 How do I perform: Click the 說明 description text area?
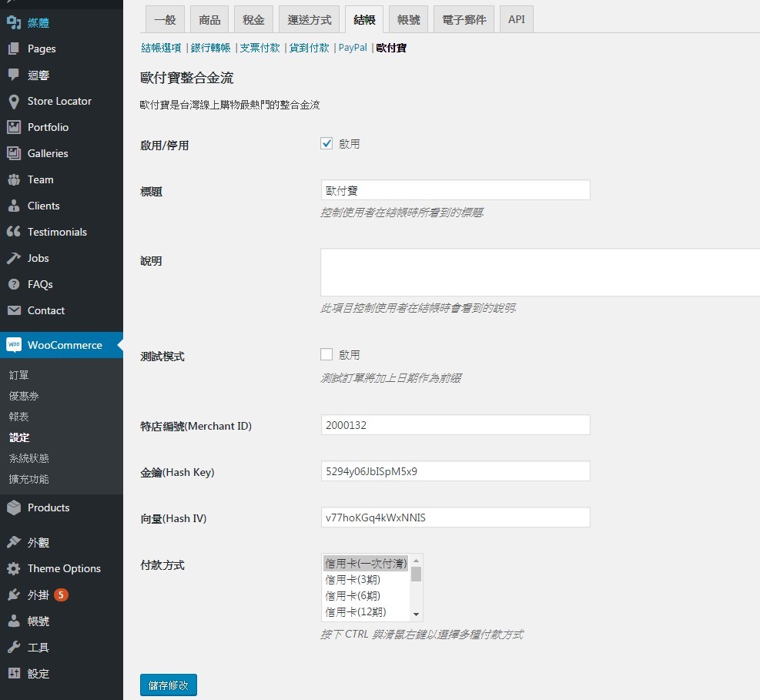[x=540, y=272]
